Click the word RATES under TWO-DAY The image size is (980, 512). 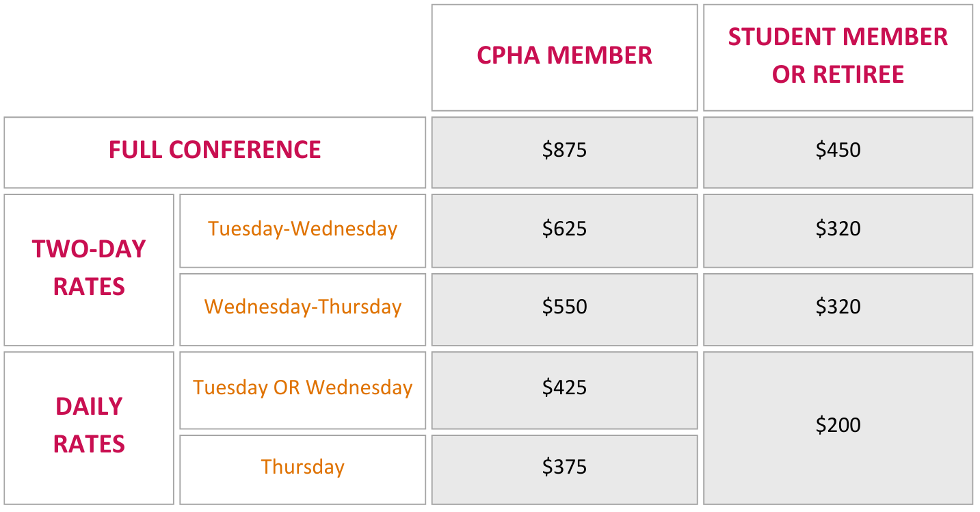click(x=89, y=287)
